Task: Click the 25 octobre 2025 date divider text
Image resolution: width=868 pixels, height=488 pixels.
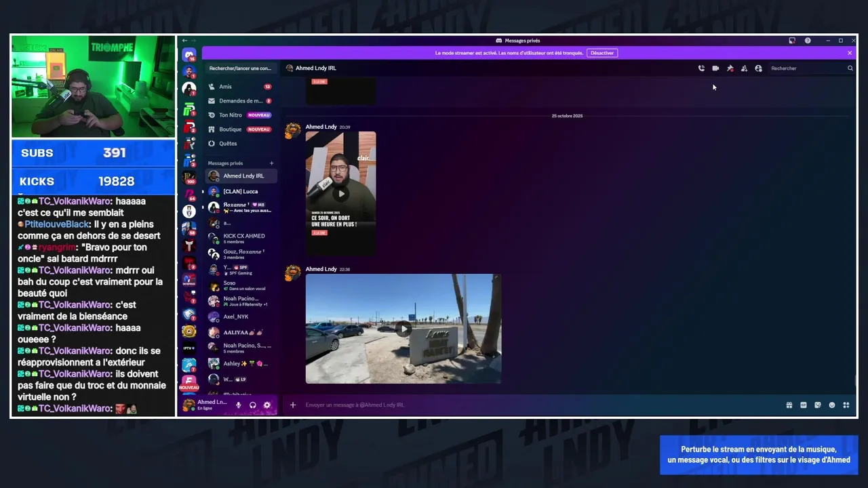Action: click(567, 116)
